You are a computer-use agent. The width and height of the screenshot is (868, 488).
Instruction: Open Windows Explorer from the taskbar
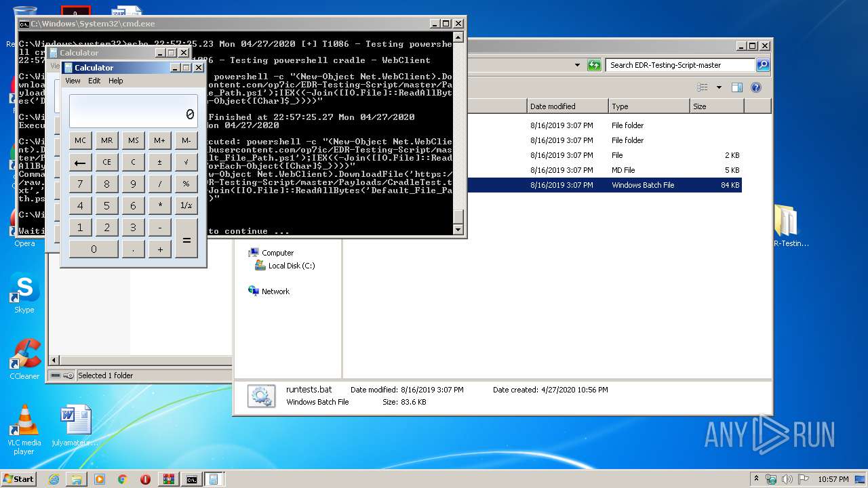coord(77,479)
